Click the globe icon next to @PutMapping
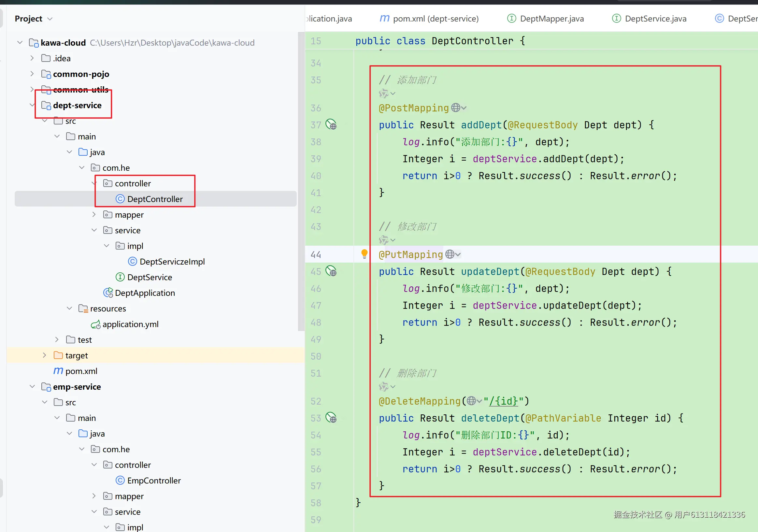Viewport: 758px width, 532px height. coord(450,254)
